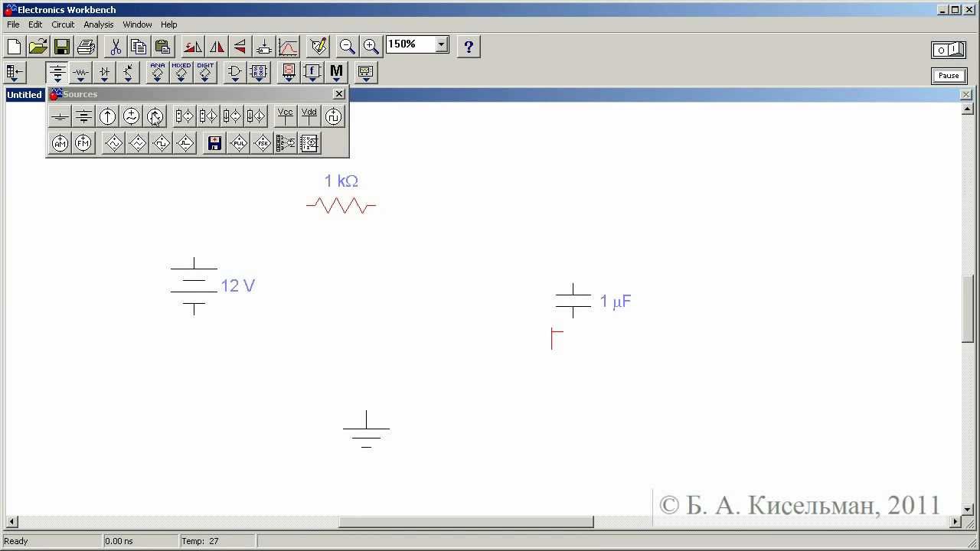Viewport: 980px width, 551px height.
Task: Select the AC Voltage Source
Action: tap(131, 116)
